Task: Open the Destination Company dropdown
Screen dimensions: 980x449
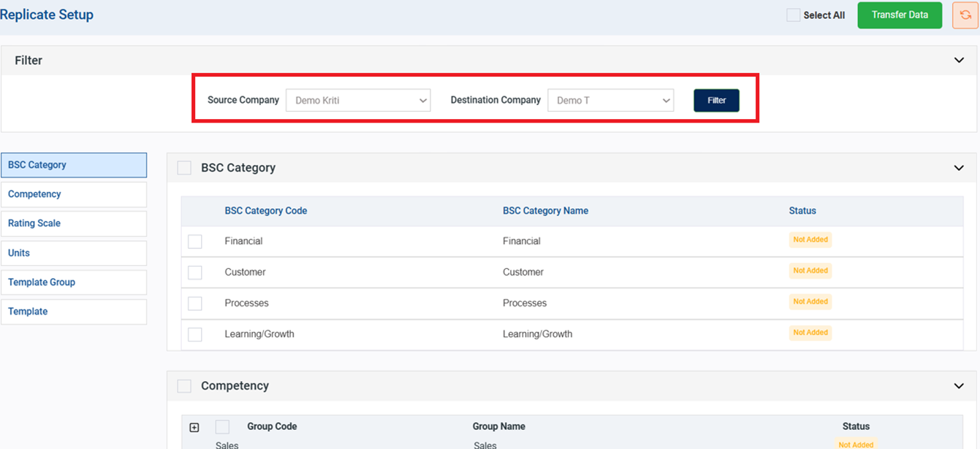Action: pyautogui.click(x=610, y=101)
